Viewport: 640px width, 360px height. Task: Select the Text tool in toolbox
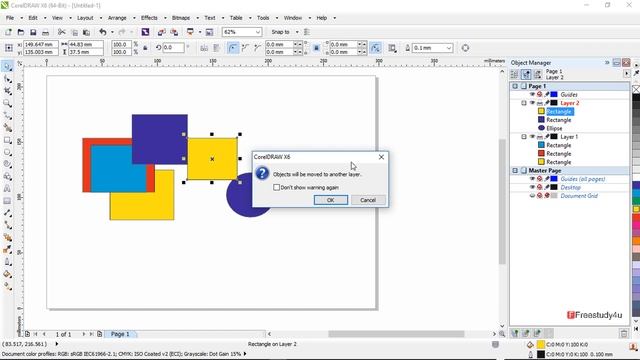(x=7, y=189)
